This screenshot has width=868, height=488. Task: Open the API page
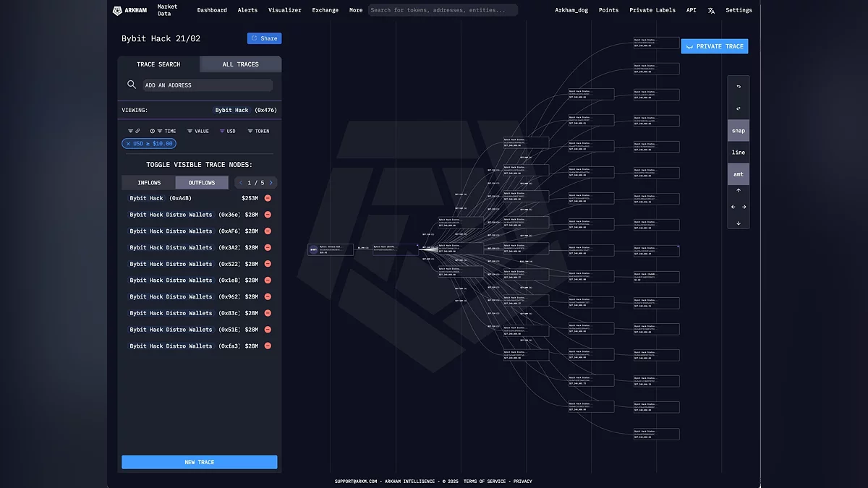[x=692, y=10]
